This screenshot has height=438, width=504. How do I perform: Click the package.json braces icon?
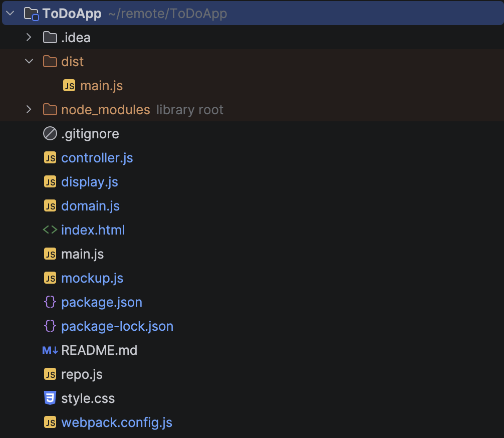(x=50, y=302)
